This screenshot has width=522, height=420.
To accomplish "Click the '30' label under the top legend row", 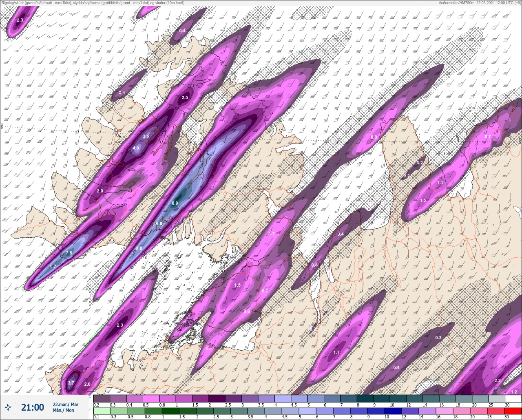I will tap(507, 404).
